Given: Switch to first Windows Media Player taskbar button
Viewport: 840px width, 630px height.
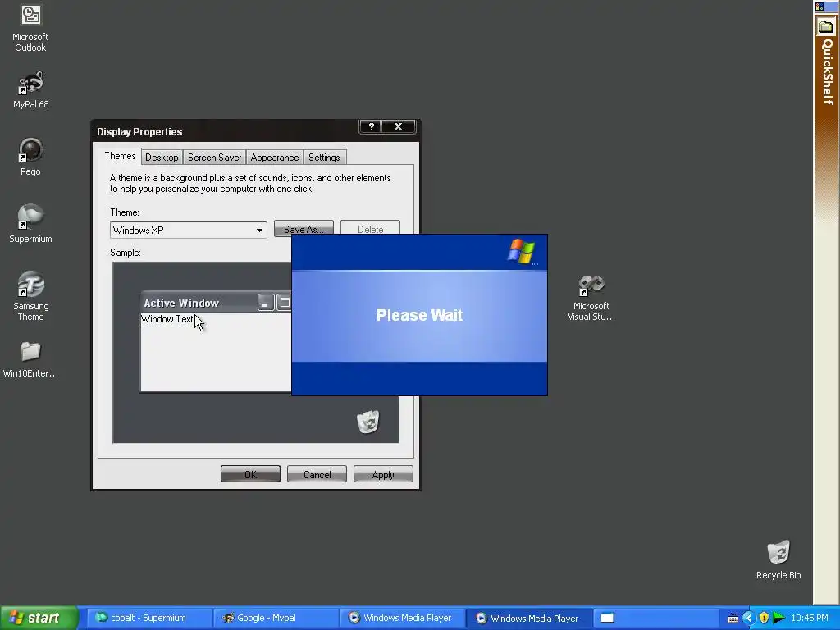Looking at the screenshot, I should [402, 618].
